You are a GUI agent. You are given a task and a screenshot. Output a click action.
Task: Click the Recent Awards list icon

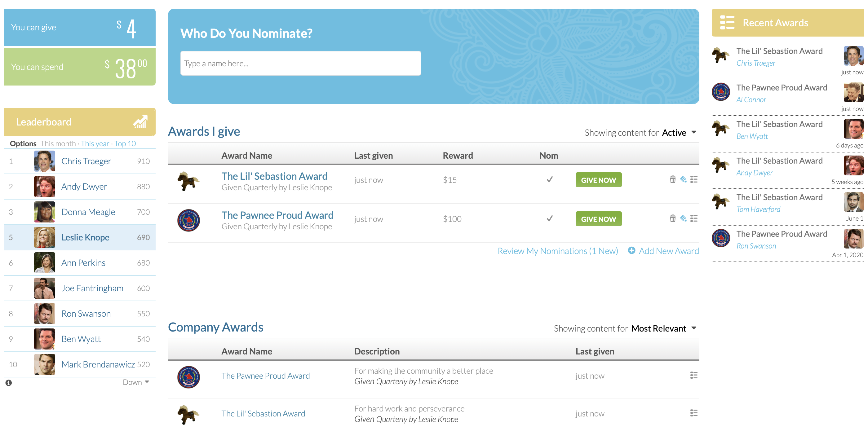(727, 23)
